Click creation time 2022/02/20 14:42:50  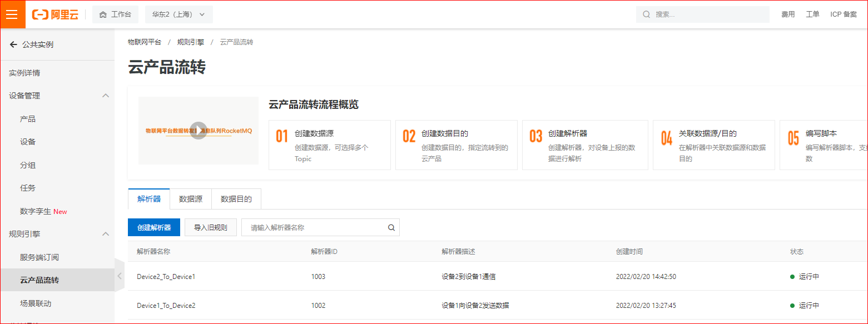pyautogui.click(x=646, y=276)
